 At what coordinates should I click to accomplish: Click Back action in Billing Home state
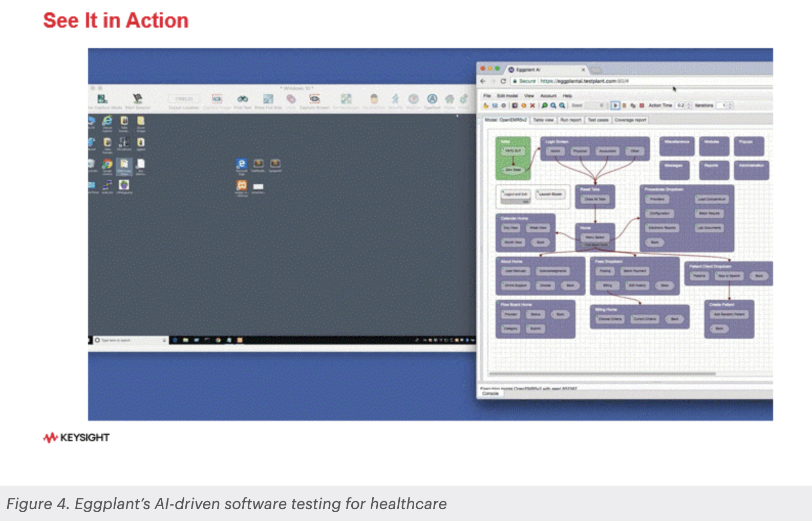click(675, 319)
